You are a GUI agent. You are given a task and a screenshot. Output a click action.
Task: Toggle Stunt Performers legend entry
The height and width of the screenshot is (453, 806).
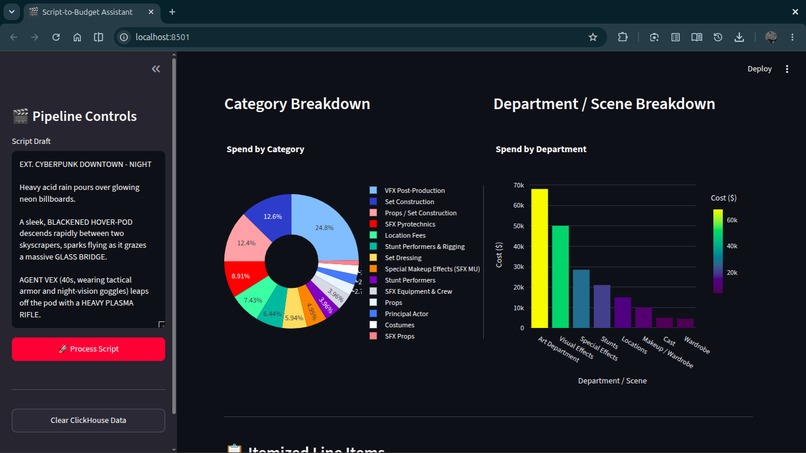(402, 280)
